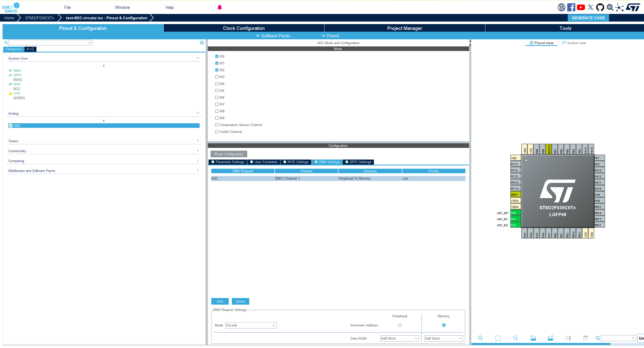Enable the IN3 channel checkbox
644x348 pixels.
point(217,77)
